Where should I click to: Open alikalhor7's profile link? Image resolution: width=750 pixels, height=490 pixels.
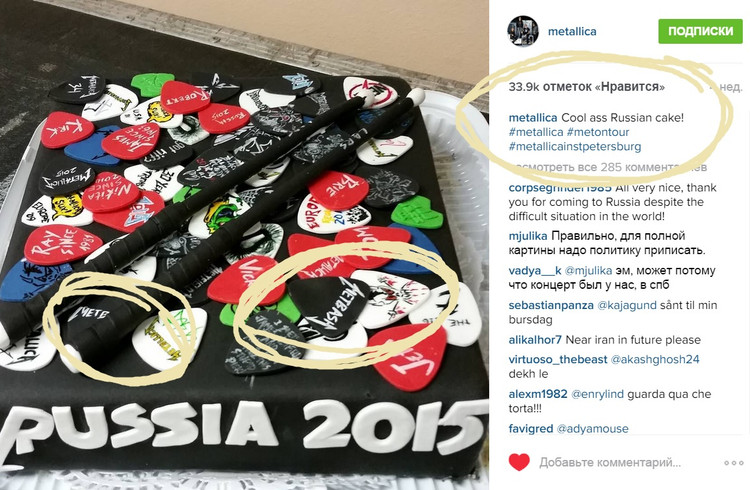[x=535, y=340]
